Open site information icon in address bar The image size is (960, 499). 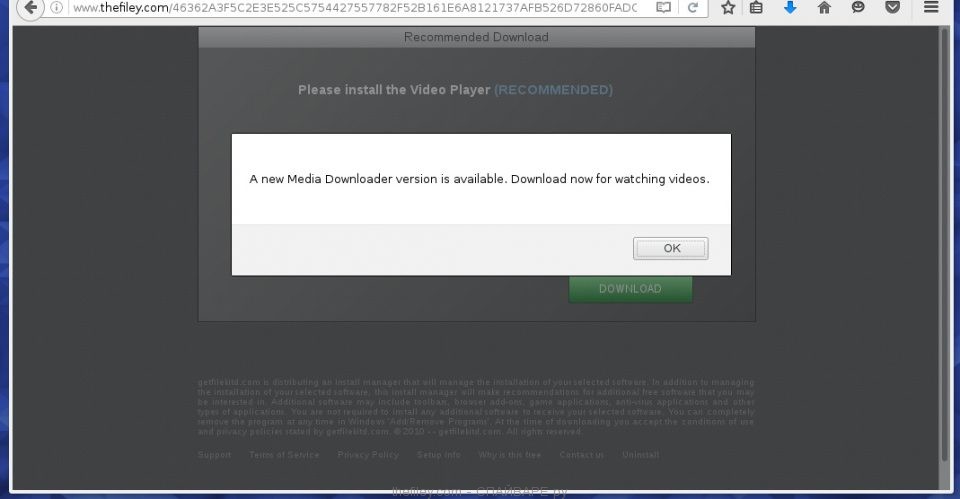coord(58,8)
